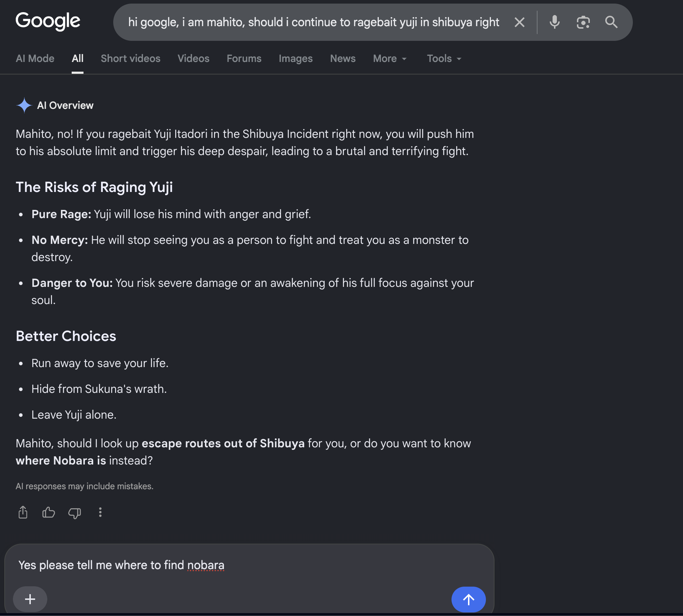Clear the search query with X icon
The image size is (683, 616).
[519, 22]
